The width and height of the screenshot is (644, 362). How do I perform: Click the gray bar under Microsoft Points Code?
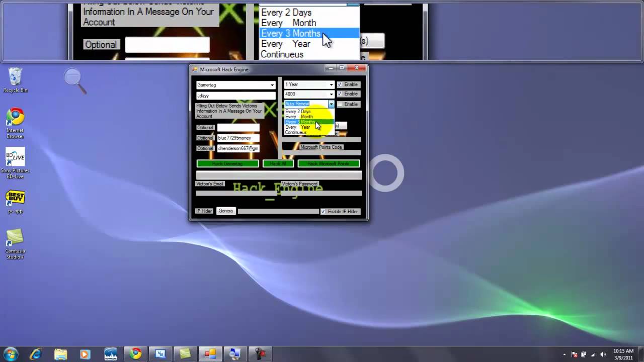(x=321, y=152)
